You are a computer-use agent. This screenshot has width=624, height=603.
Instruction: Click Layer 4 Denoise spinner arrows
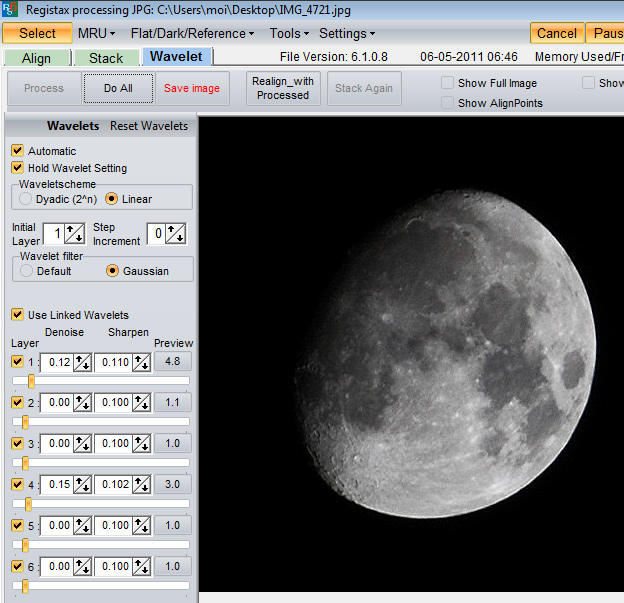coord(82,485)
